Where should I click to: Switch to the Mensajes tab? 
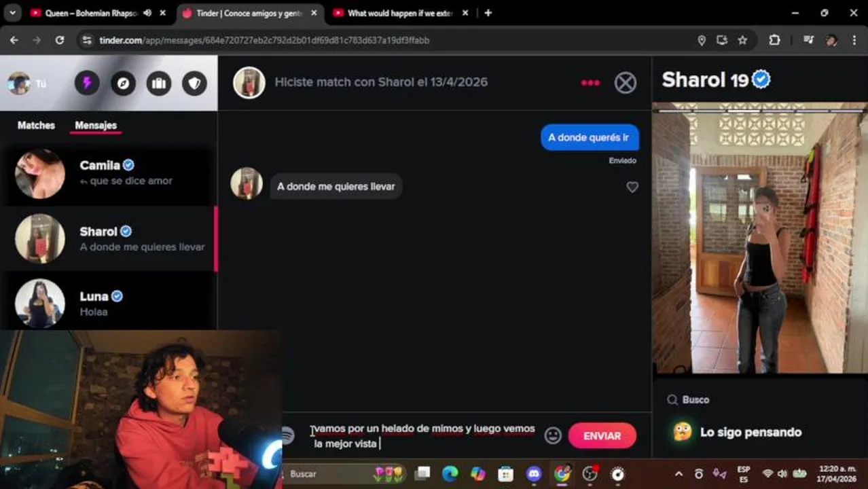[x=96, y=125]
